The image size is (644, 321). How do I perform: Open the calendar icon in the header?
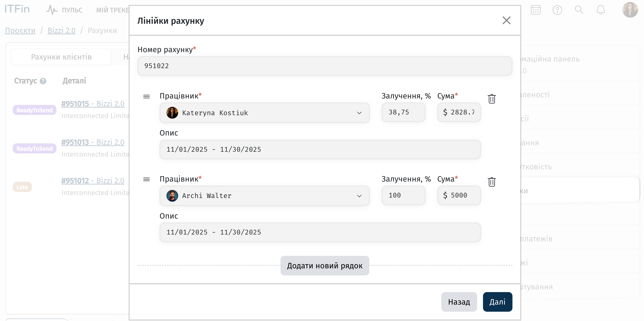coord(536,10)
